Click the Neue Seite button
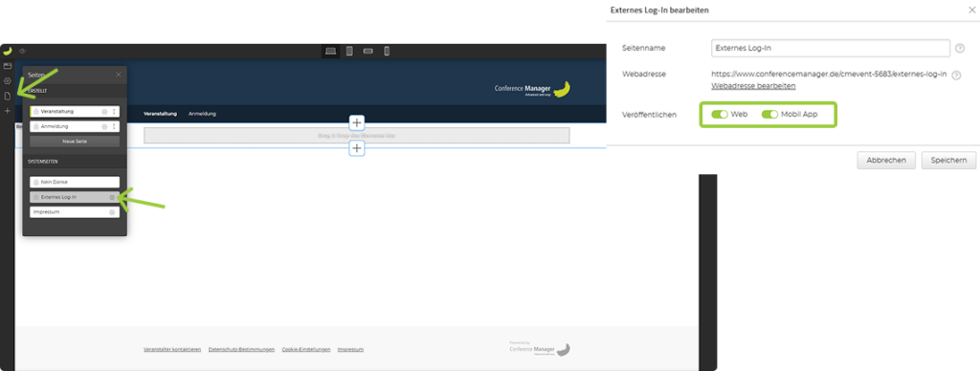 (x=75, y=142)
